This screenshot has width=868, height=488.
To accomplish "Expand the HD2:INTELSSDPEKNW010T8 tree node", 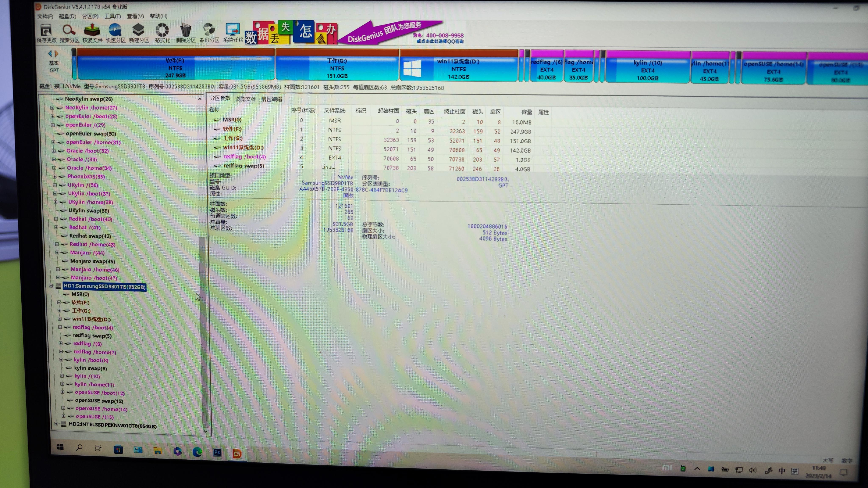I will (56, 424).
